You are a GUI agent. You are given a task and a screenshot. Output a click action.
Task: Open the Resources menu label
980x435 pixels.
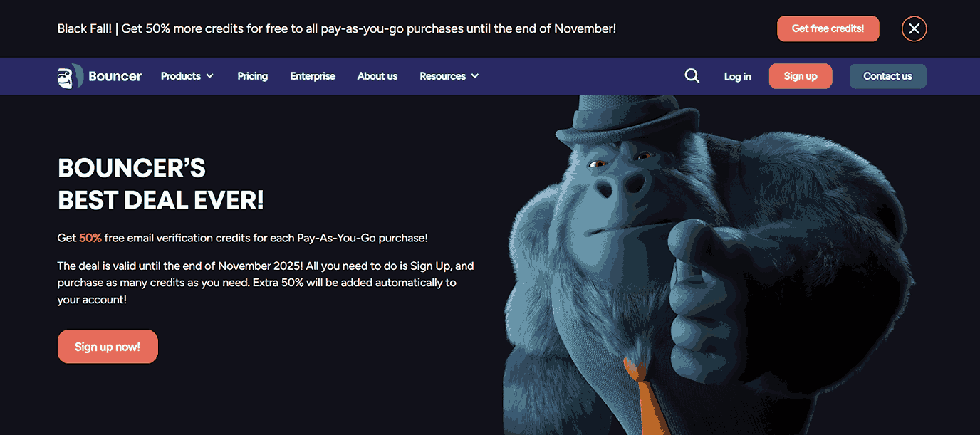click(x=442, y=76)
